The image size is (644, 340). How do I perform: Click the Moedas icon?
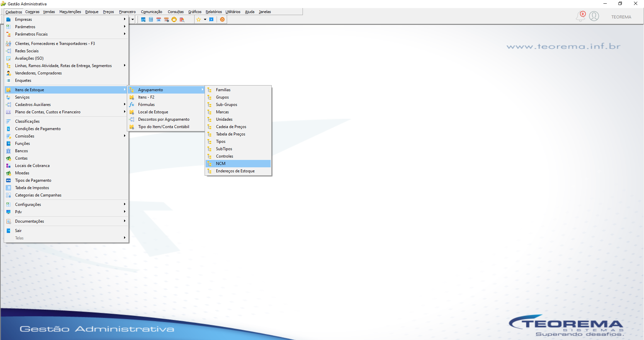tap(8, 173)
